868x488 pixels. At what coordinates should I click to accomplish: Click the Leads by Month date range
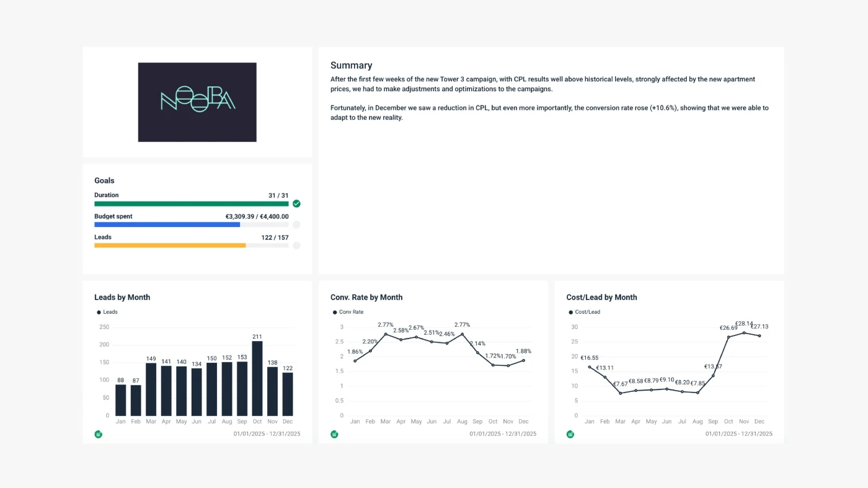(267, 434)
